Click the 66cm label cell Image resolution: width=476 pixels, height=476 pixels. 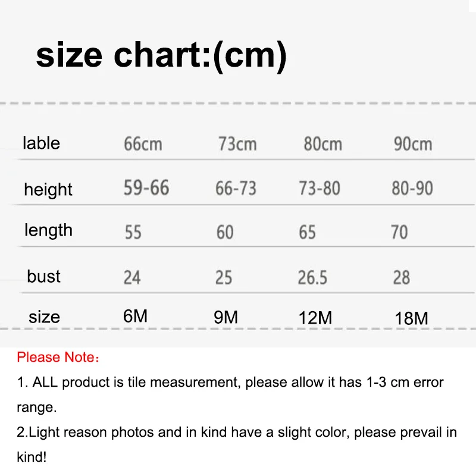[x=143, y=144]
